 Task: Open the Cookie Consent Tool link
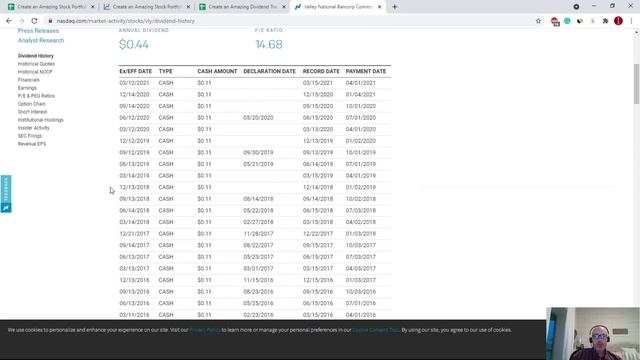point(376,330)
